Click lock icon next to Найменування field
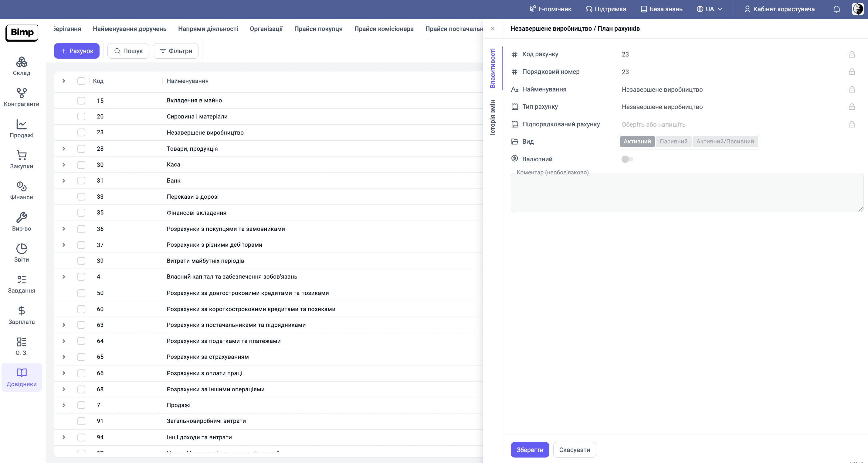This screenshot has width=868, height=463. [x=852, y=89]
